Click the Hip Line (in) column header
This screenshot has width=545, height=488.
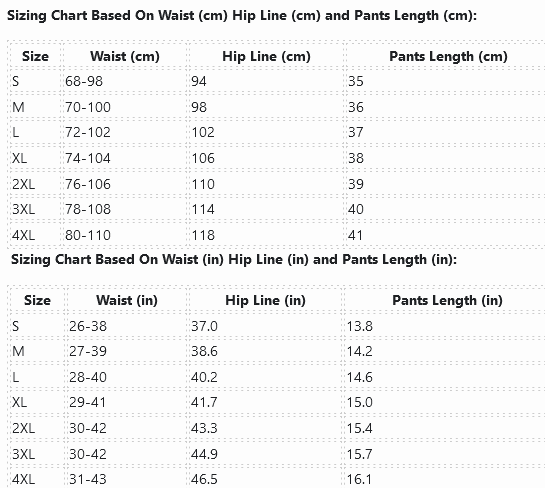point(266,300)
